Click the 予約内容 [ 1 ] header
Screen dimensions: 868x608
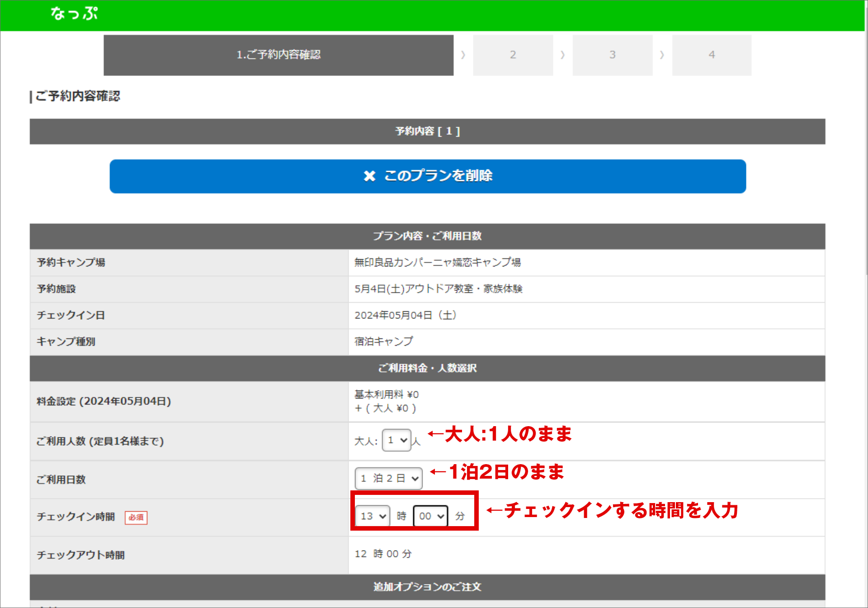click(428, 131)
